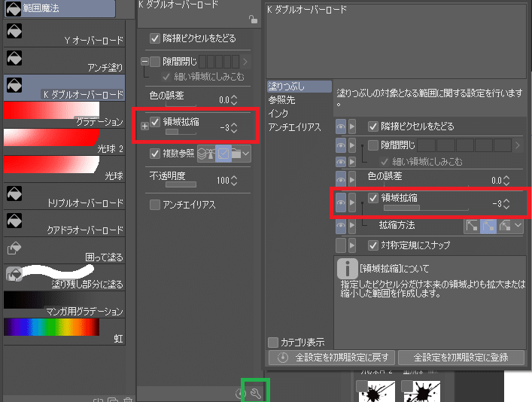Expand the 領域拡縮 group with plus button
Image resolution: width=532 pixels, height=402 pixels.
coord(145,126)
